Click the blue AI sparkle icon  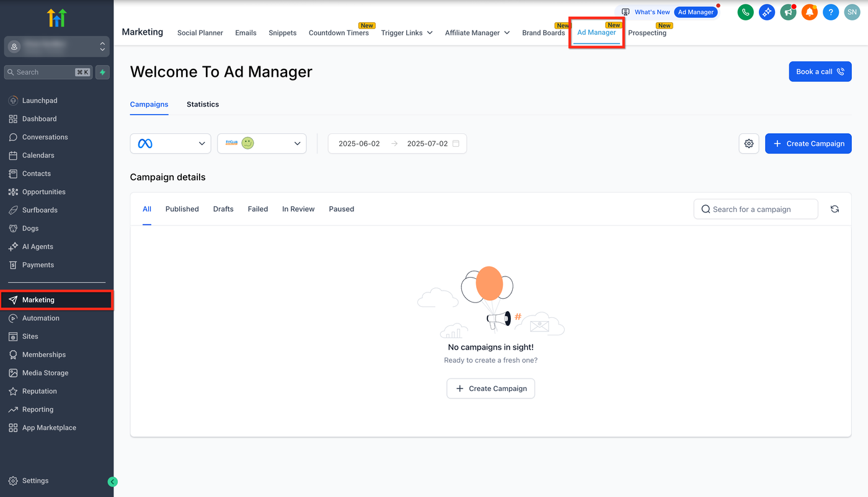coord(767,12)
